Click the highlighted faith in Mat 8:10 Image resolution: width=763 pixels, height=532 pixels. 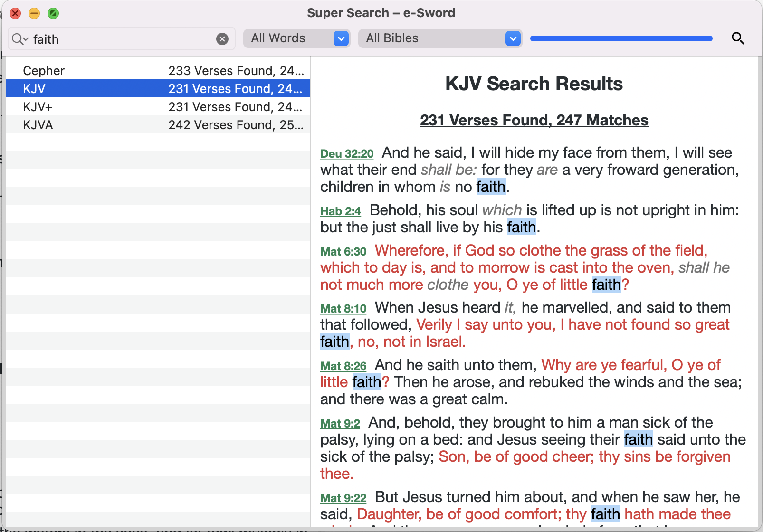pos(334,342)
